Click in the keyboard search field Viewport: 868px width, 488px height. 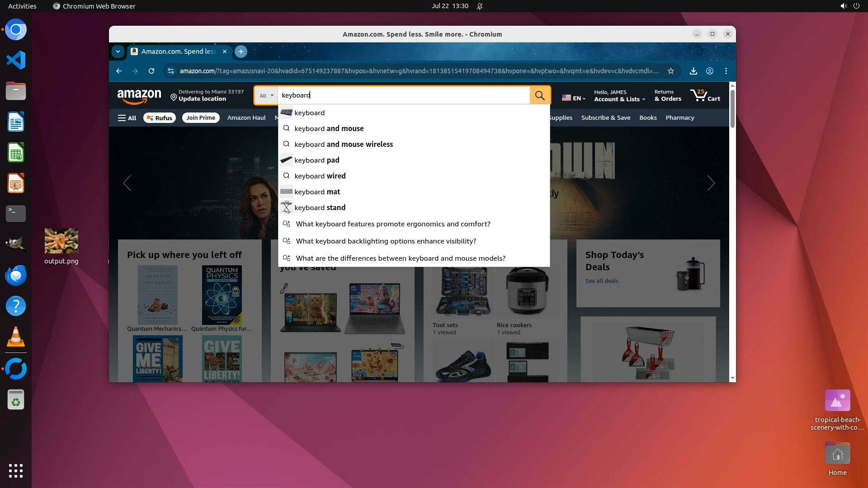[402, 95]
